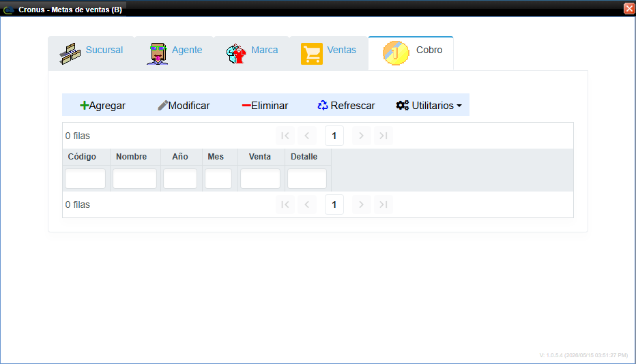This screenshot has width=636, height=364.
Task: Focus the Año filter field
Action: click(x=180, y=179)
